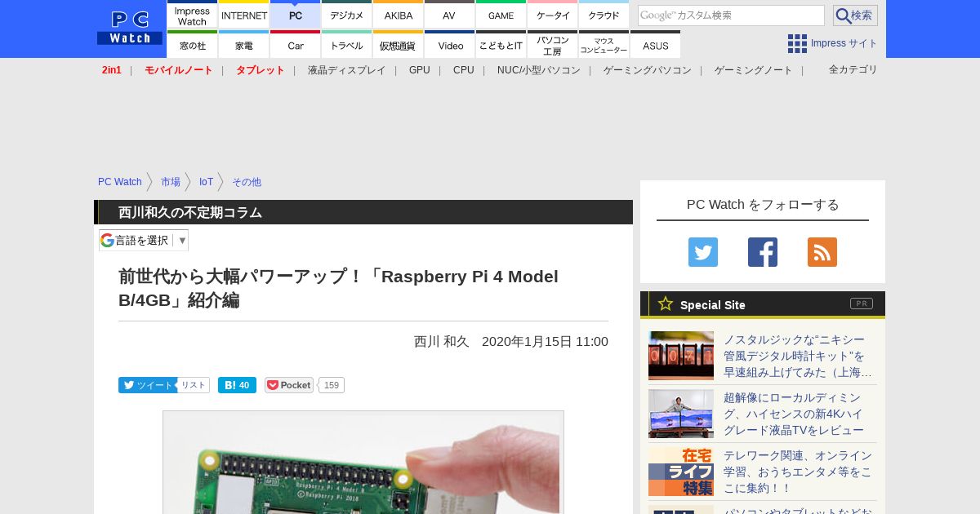The height and width of the screenshot is (514, 980).
Task: Open the 家電 tab
Action: point(244,44)
